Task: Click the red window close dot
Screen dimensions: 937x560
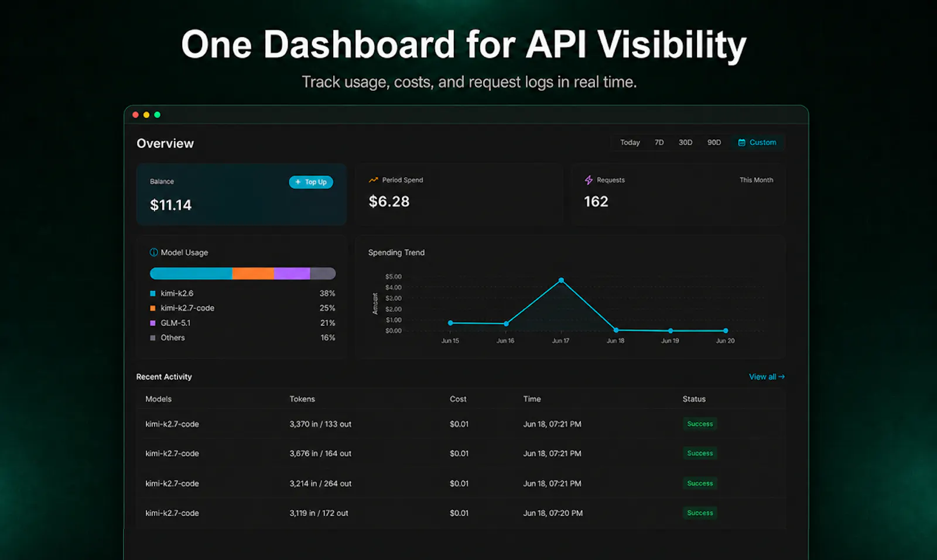Action: click(136, 115)
